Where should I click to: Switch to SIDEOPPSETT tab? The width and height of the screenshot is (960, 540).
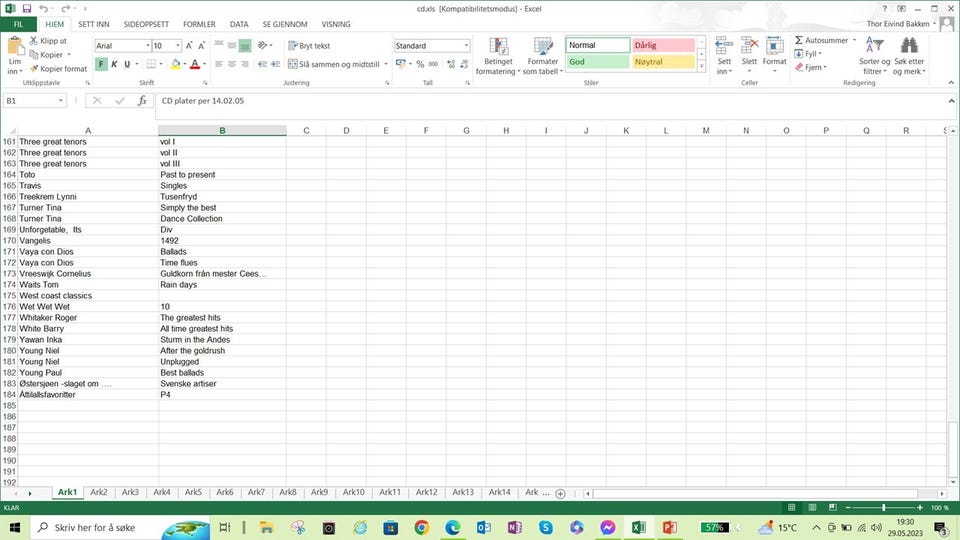146,24
